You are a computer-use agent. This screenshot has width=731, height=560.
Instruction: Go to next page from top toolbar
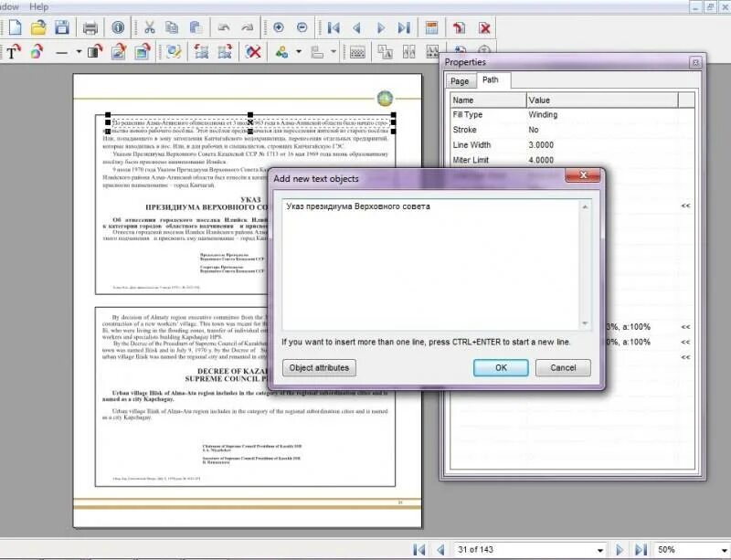pos(380,28)
